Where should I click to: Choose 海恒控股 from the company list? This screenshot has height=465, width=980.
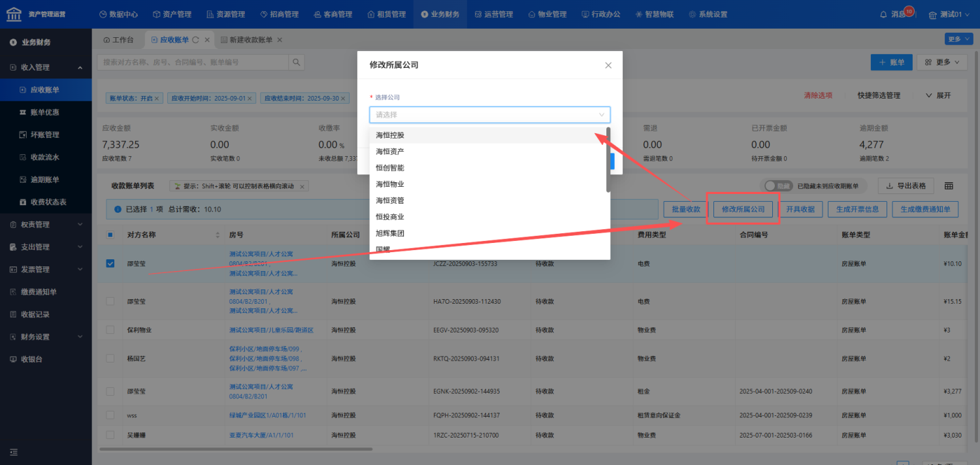[x=488, y=135]
